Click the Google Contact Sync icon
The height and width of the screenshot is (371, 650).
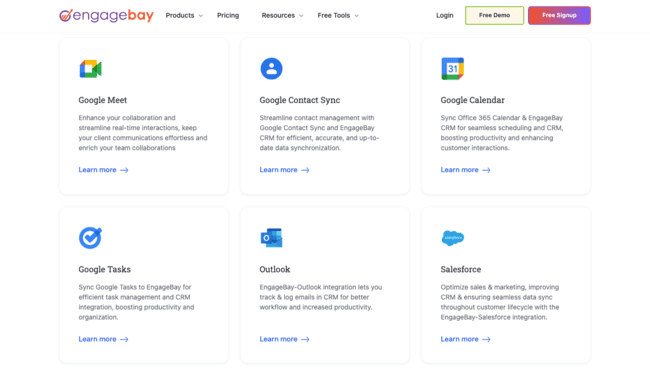[272, 68]
